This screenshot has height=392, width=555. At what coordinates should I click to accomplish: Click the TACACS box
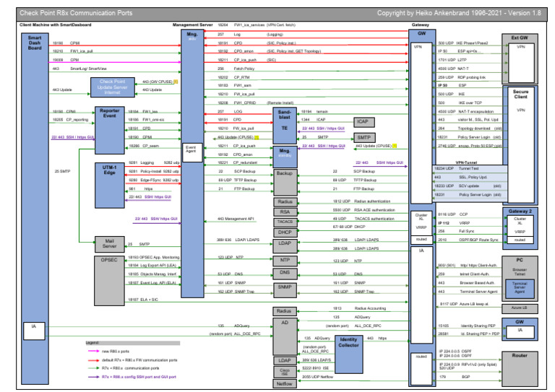285,222
